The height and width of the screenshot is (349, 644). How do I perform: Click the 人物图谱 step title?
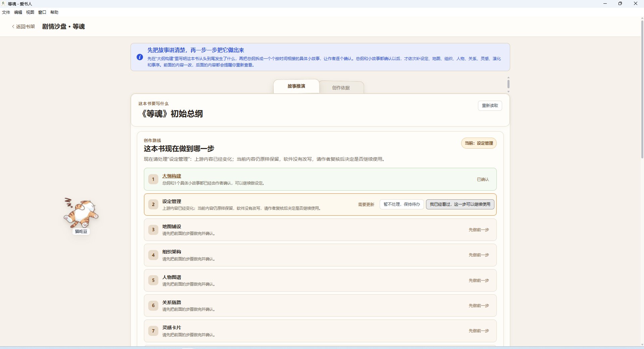172,277
